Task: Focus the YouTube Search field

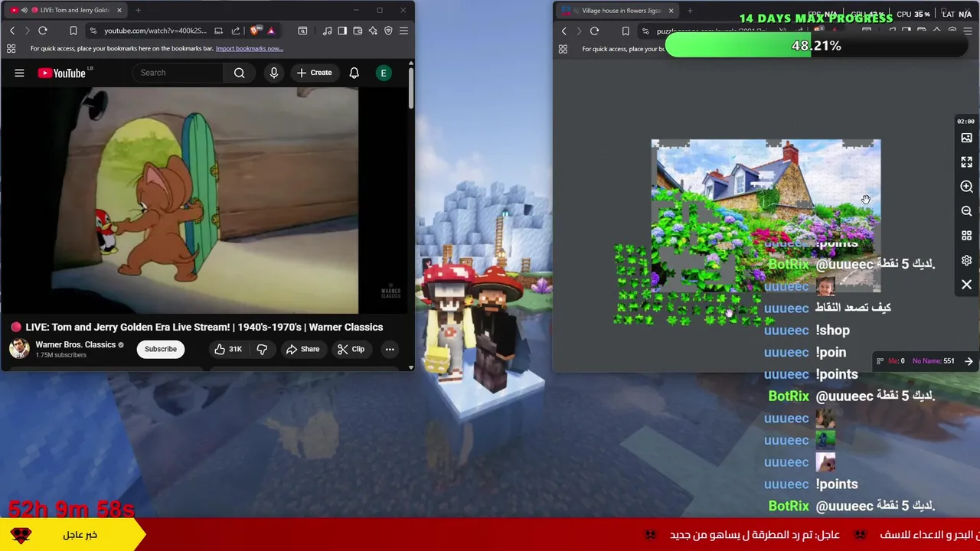Action: click(178, 73)
